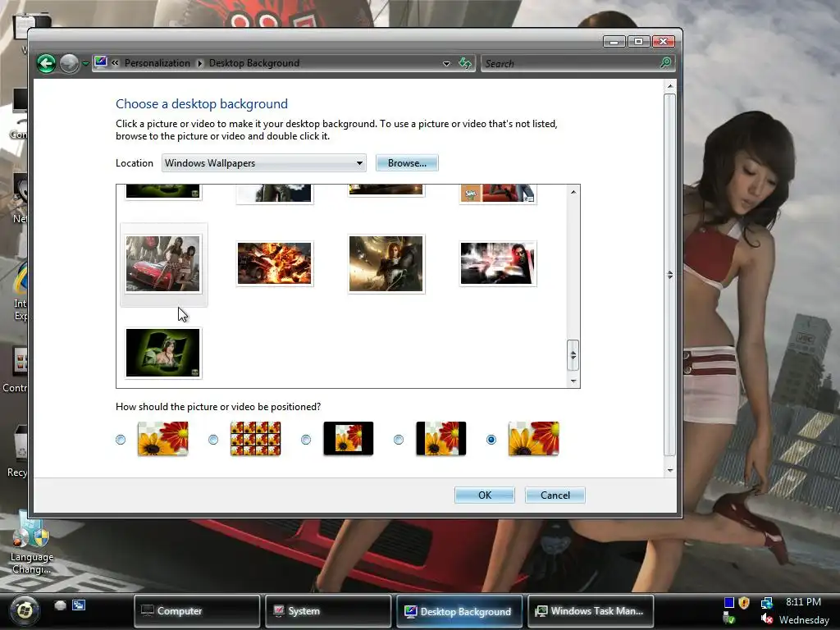Navigate to Personalization breadcrumb
This screenshot has height=630, width=840.
157,63
